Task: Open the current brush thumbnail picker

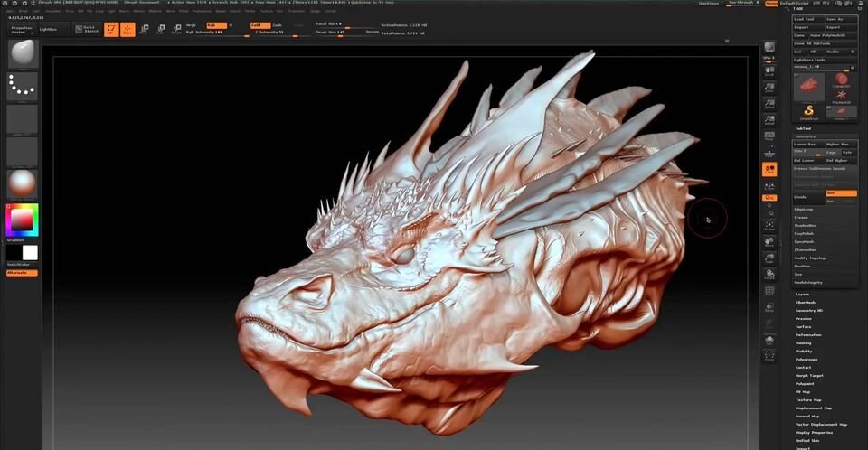Action: [x=23, y=53]
